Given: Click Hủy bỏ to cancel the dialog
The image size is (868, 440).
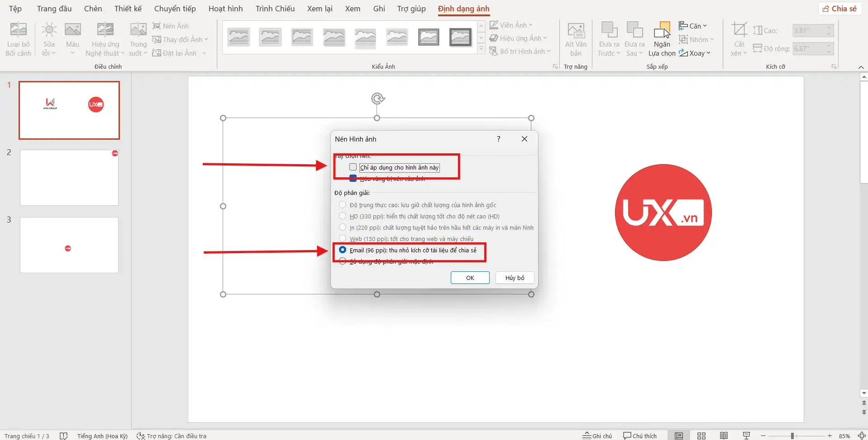Looking at the screenshot, I should click(x=515, y=278).
